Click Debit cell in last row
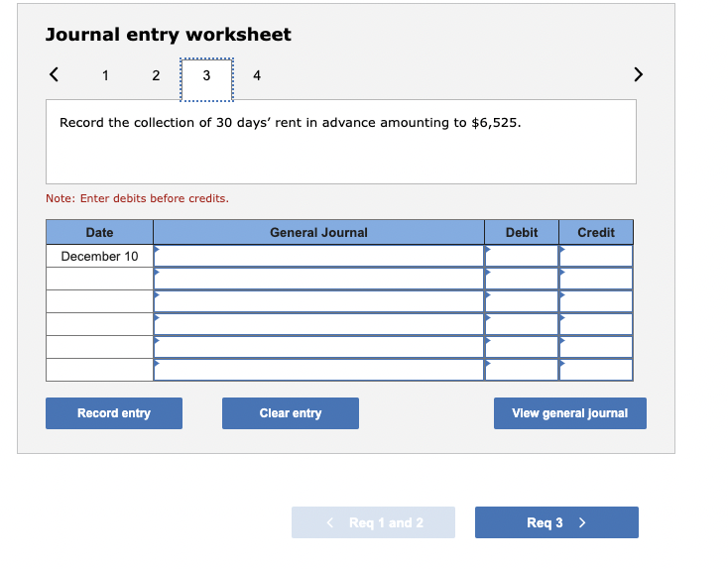The image size is (728, 569). click(x=522, y=370)
